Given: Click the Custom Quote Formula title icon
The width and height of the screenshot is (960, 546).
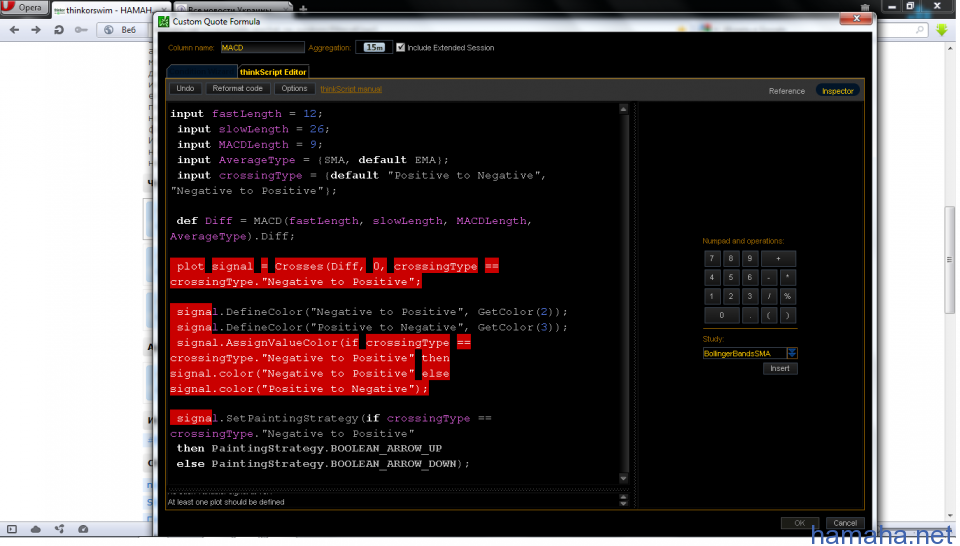Looking at the screenshot, I should point(163,21).
